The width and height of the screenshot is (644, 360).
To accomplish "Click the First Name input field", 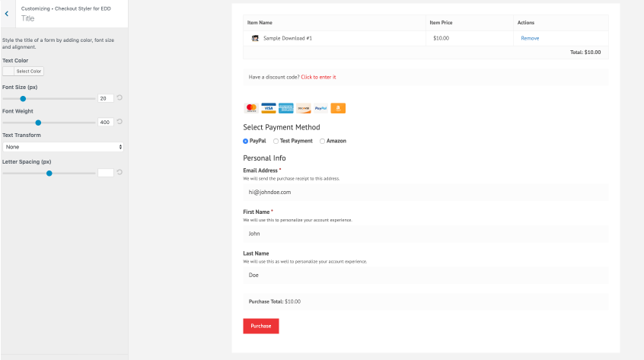I will [426, 234].
